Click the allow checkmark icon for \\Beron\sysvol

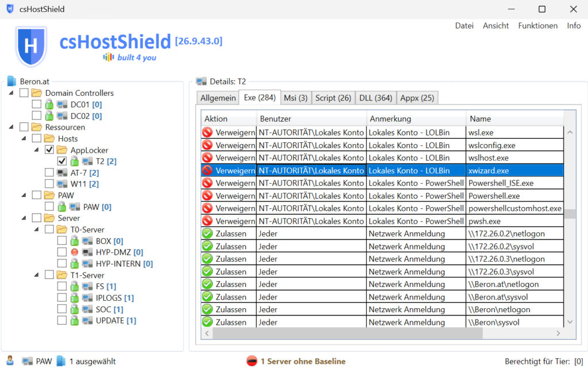[207, 322]
